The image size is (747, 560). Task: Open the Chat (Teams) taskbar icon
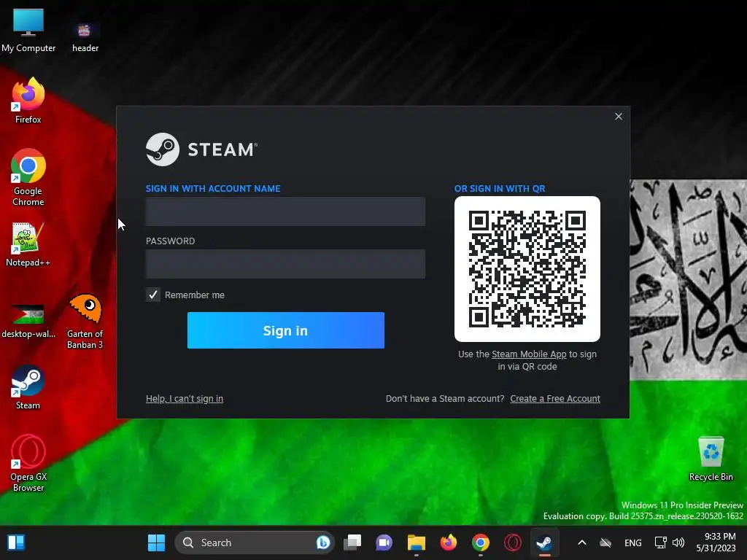(384, 542)
